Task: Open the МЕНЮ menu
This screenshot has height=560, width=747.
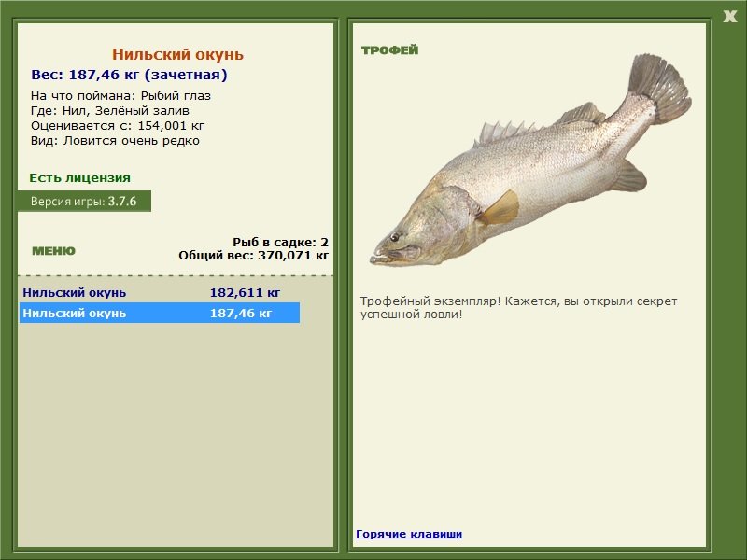Action: pos(53,251)
